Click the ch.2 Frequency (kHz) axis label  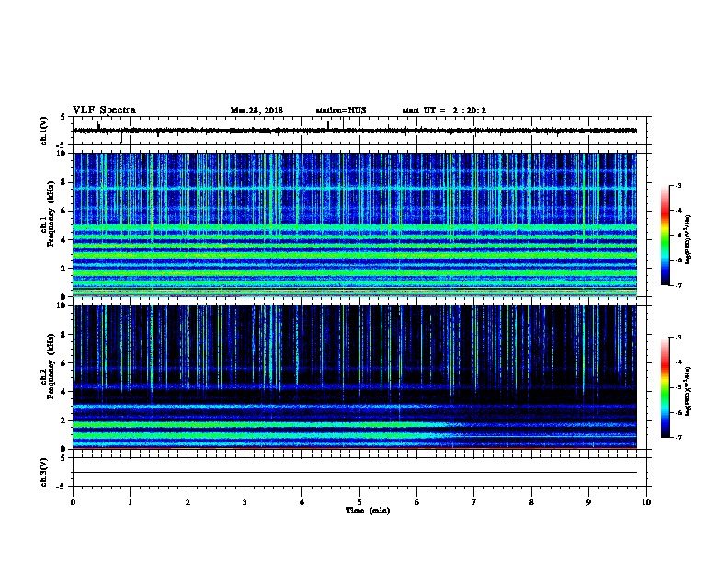[x=48, y=366]
